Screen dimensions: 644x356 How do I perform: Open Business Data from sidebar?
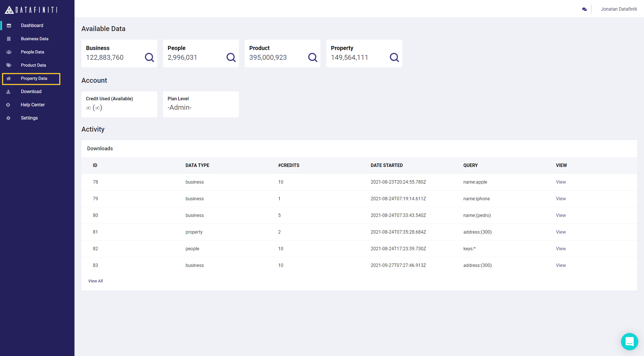34,39
